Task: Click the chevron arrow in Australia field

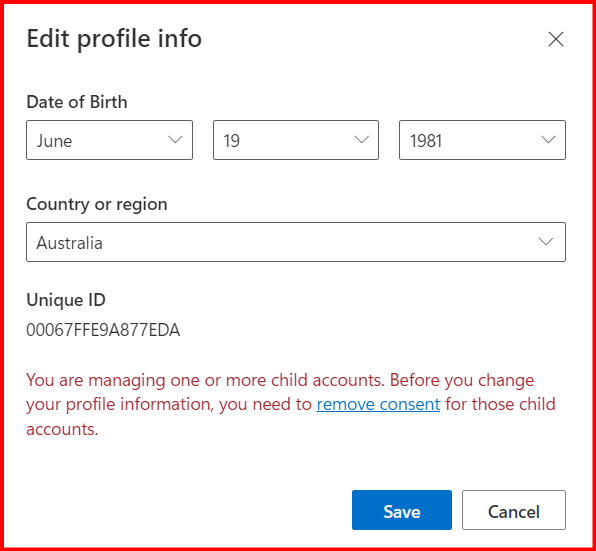Action: tap(546, 242)
